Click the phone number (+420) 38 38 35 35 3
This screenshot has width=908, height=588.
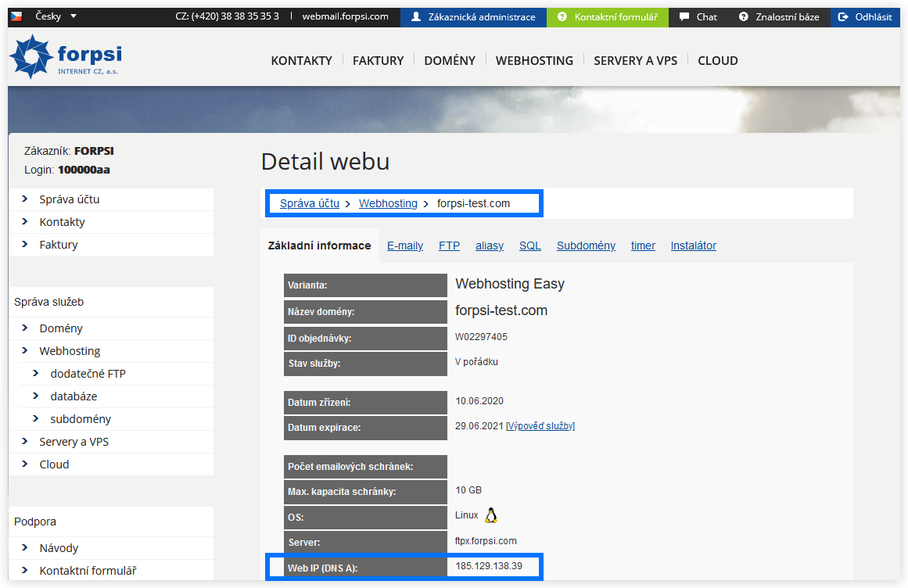(x=235, y=16)
